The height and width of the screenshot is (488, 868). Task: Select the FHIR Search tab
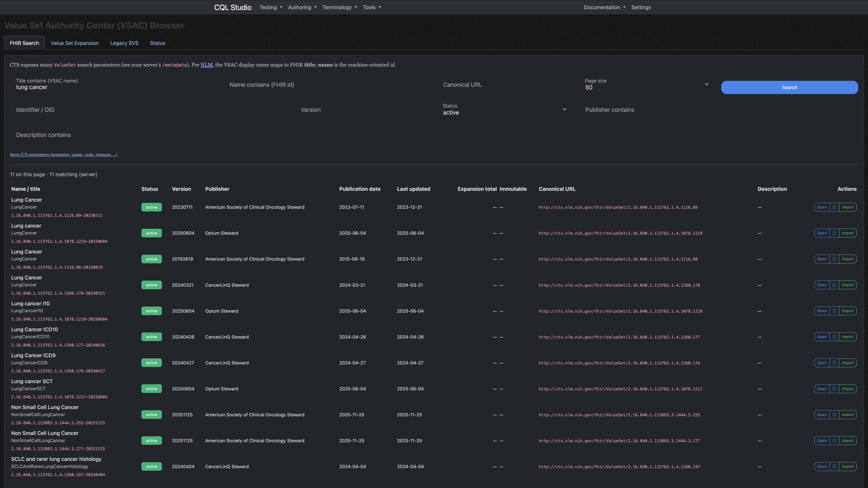coord(24,43)
